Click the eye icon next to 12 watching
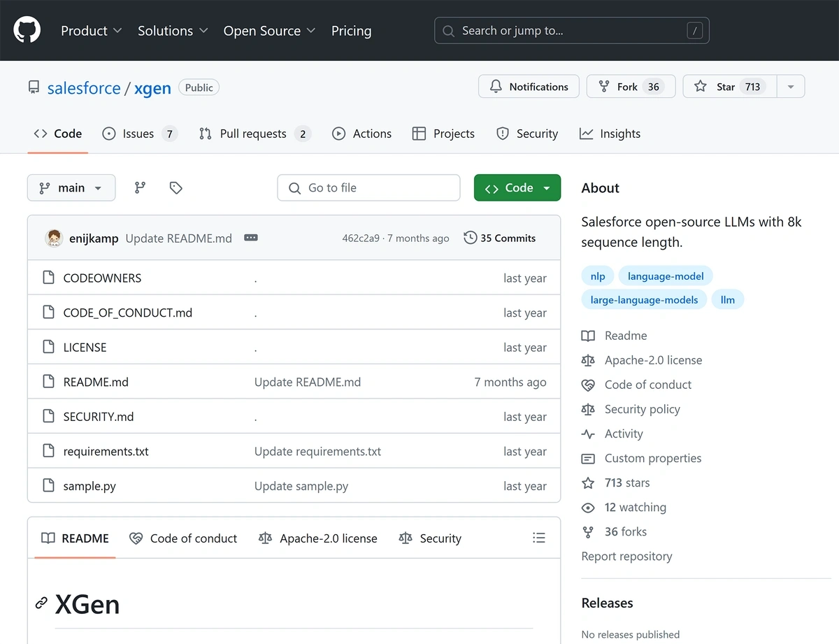The width and height of the screenshot is (839, 644). [588, 507]
